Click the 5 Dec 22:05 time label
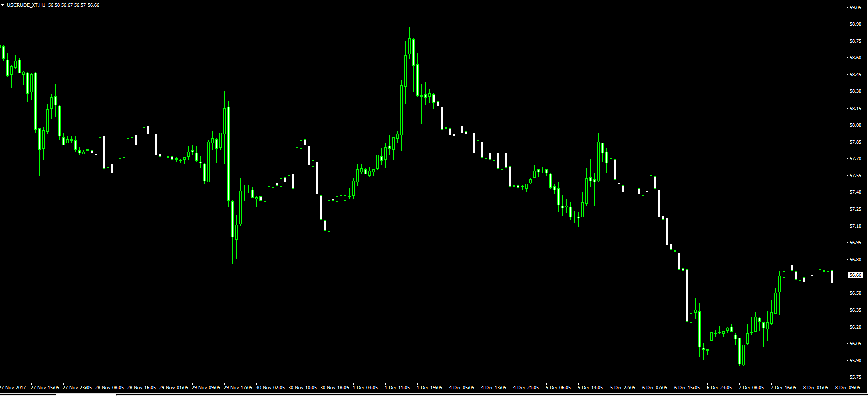The image size is (868, 396). tap(623, 388)
